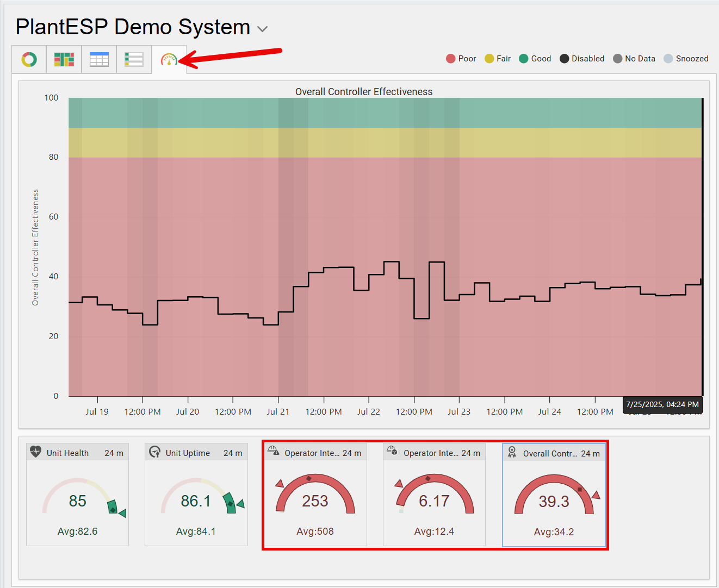Click the Jul 21 axis label
The image size is (719, 588).
(x=278, y=412)
